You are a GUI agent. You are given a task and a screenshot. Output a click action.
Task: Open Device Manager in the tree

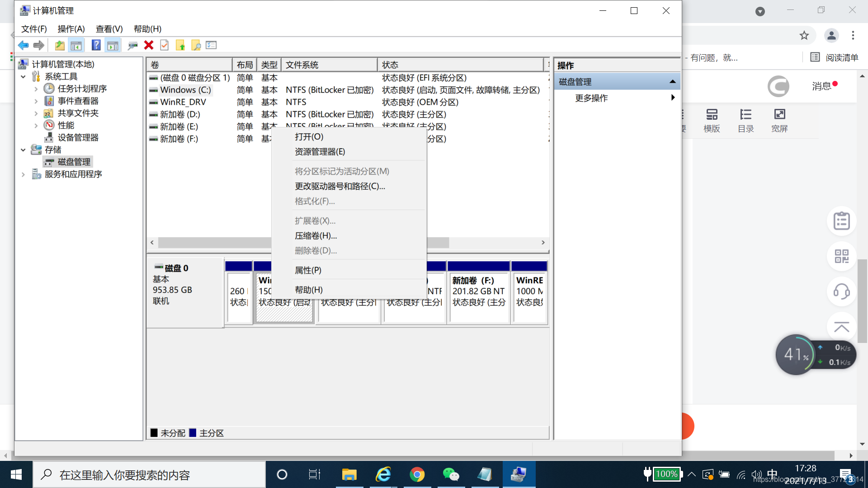coord(78,137)
